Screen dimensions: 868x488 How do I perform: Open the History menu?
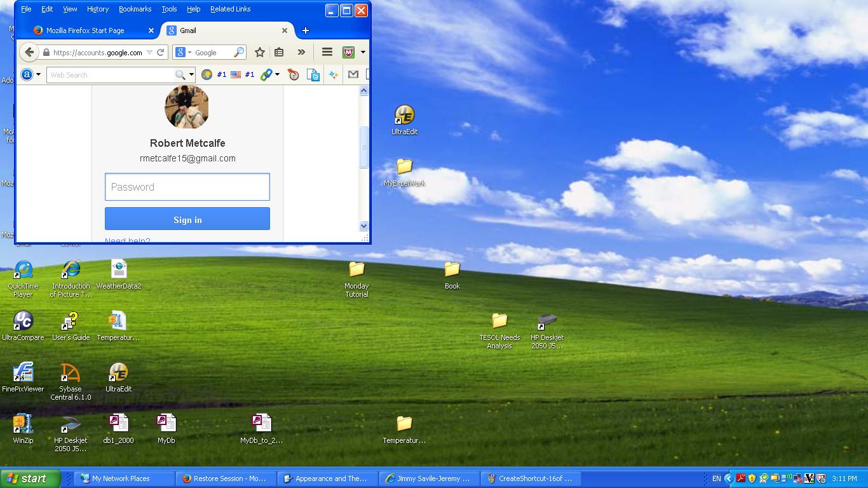pos(97,9)
